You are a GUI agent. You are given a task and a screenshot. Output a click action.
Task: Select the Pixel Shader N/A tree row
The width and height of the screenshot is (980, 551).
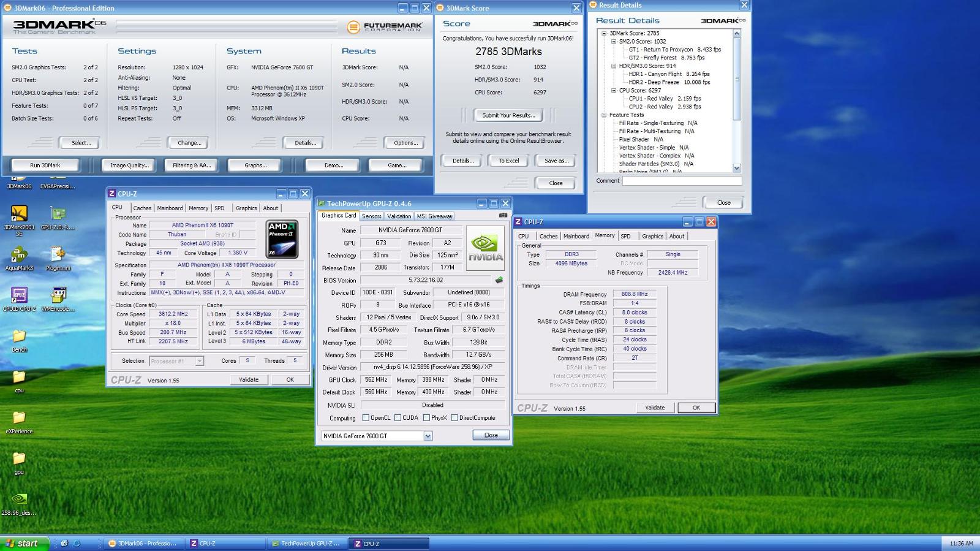[x=641, y=140]
